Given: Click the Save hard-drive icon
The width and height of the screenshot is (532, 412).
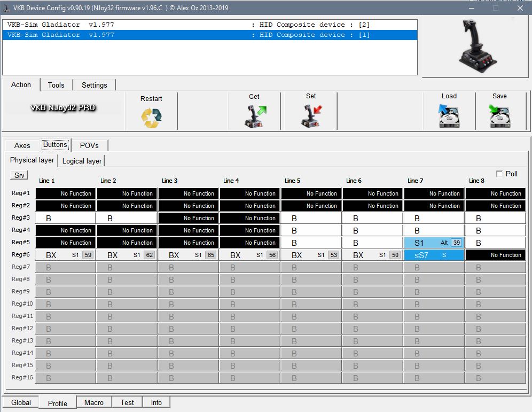Looking at the screenshot, I should 500,116.
